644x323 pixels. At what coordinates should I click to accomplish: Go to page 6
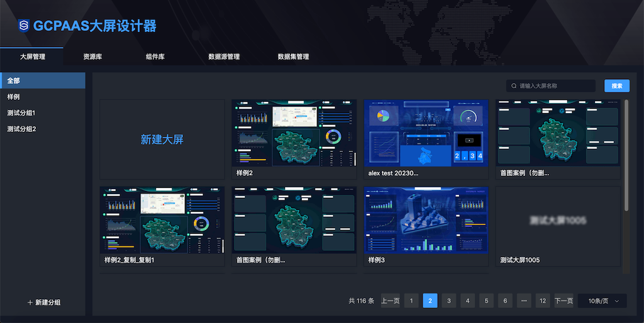point(505,301)
